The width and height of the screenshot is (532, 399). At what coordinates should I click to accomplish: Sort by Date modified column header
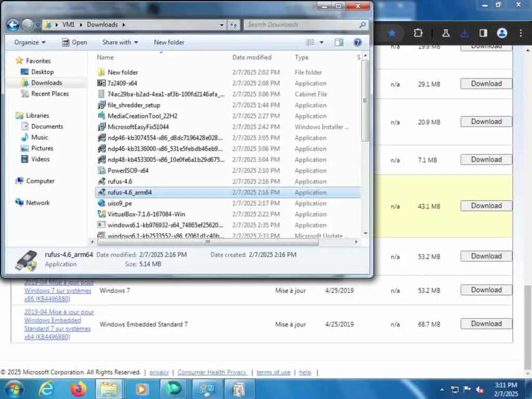[x=252, y=57]
